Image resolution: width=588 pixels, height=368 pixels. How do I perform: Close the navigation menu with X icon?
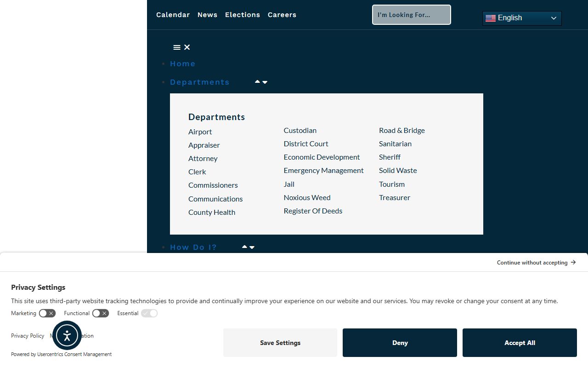pyautogui.click(x=187, y=47)
